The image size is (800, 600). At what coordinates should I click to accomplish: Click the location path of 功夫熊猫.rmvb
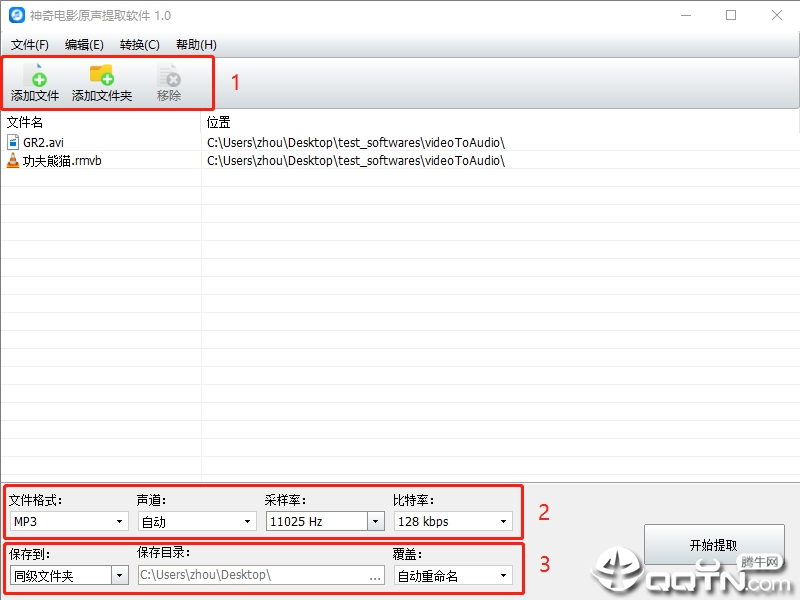356,161
